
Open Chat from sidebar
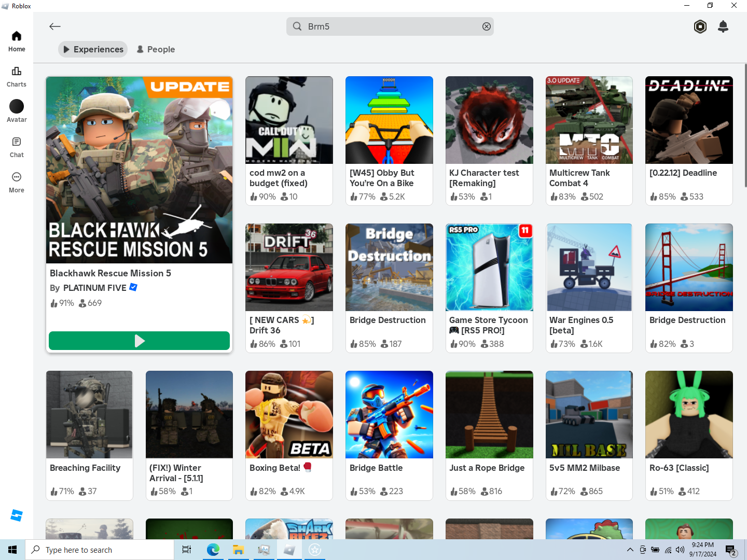(x=17, y=147)
